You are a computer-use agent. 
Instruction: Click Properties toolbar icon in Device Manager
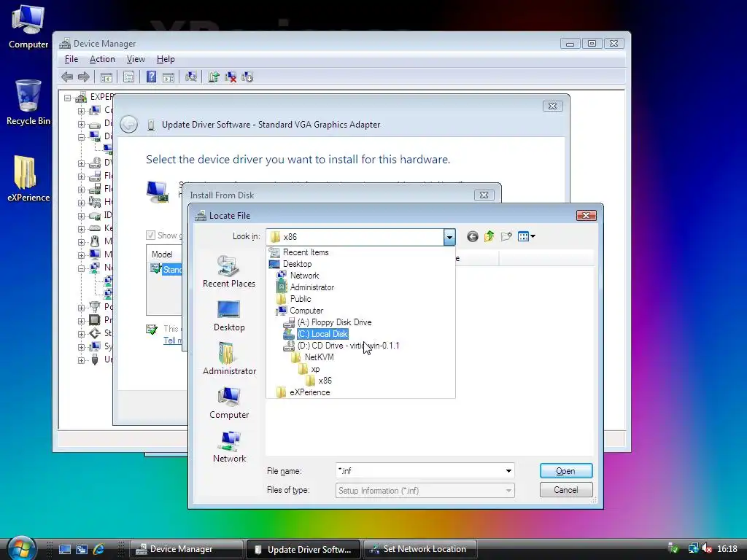click(x=128, y=77)
